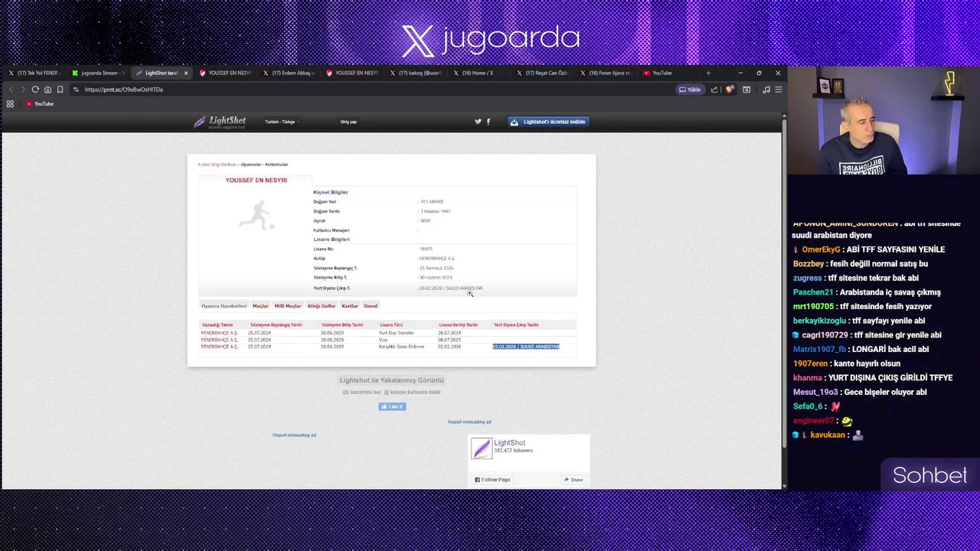Click kötüye kullanım bildir report link
The image size is (980, 551).
point(413,392)
